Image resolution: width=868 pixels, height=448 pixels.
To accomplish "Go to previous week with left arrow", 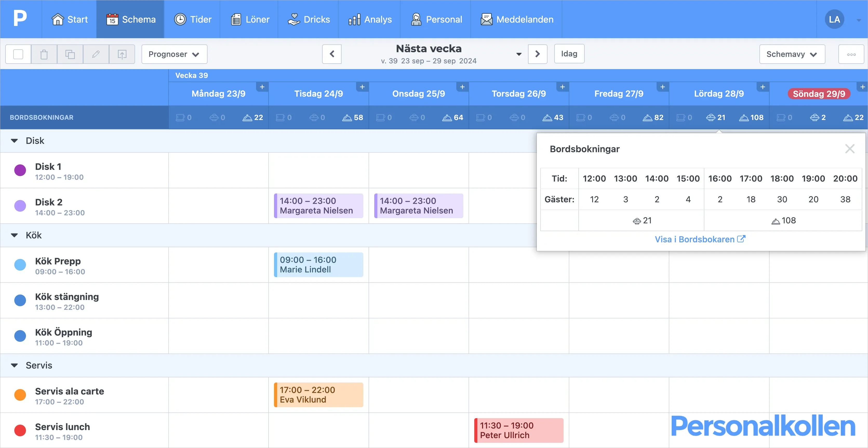I will pos(332,54).
